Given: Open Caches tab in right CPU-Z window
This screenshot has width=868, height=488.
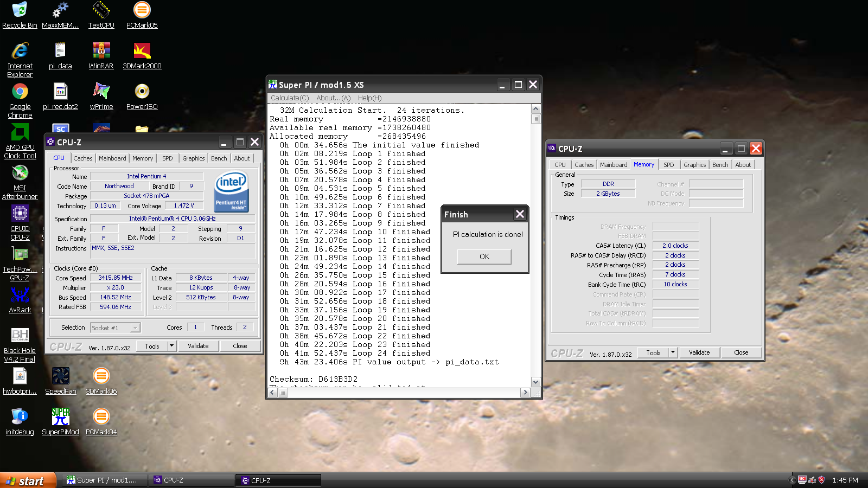Looking at the screenshot, I should [x=584, y=165].
